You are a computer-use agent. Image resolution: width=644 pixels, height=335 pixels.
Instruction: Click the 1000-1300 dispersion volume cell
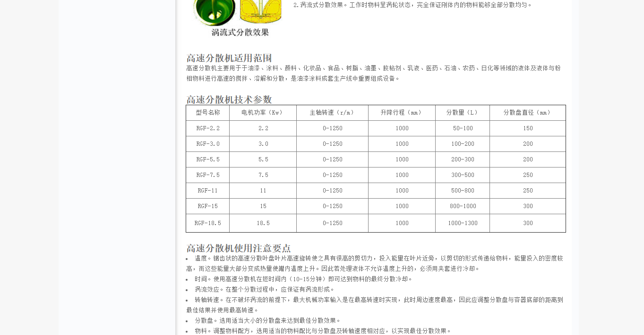463,223
